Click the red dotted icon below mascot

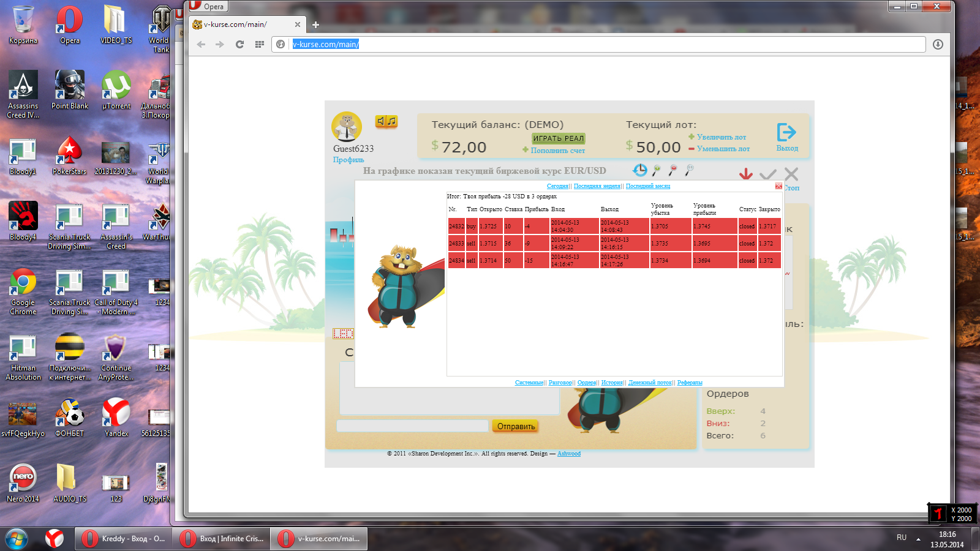click(343, 334)
